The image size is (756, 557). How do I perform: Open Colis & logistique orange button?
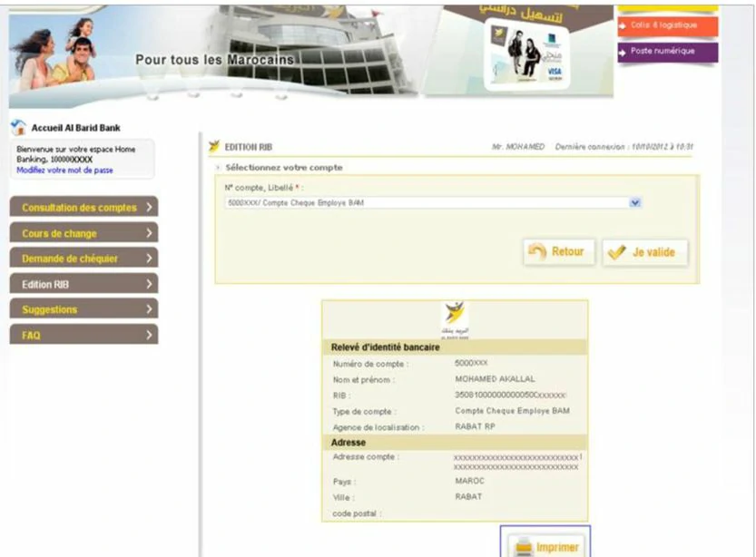668,26
